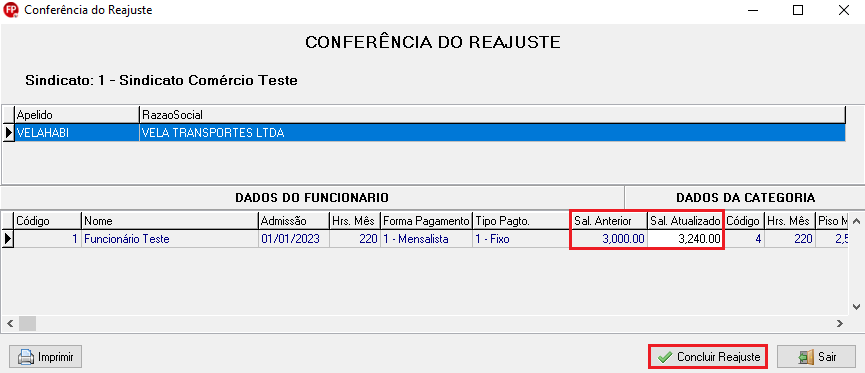865x373 pixels.
Task: Click the Concluir Reajuste button
Action: point(708,357)
